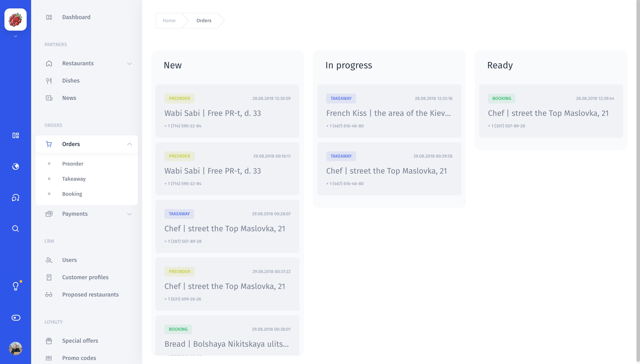
Task: Select the Preorder submenu item
Action: click(73, 164)
